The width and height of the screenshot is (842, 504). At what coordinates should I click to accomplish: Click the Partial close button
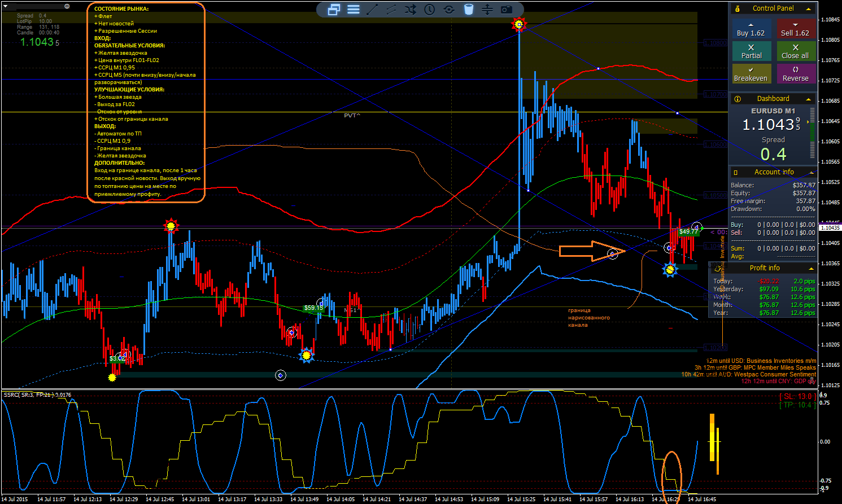pos(751,51)
